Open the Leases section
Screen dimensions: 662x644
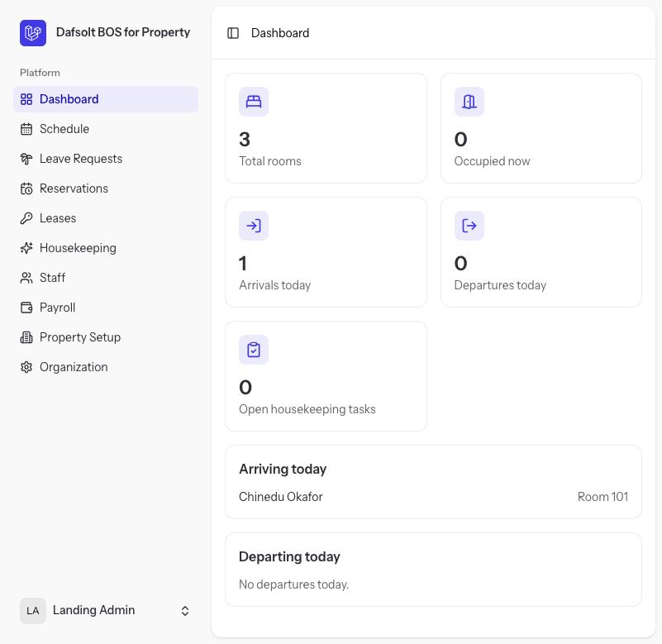[x=106, y=218]
